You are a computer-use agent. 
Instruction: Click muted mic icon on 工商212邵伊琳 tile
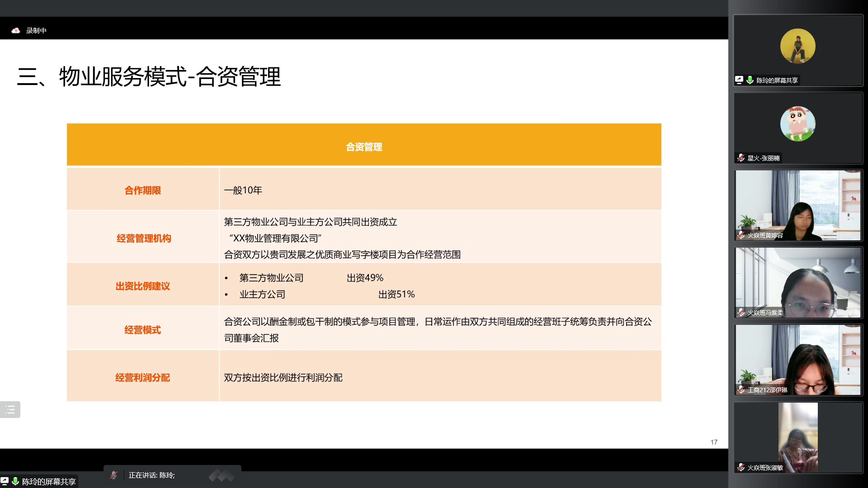741,390
